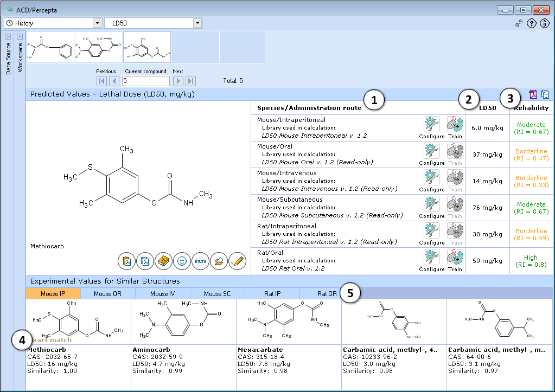The image size is (555, 392).
Task: Select the third history structure thumbnail
Action: pyautogui.click(x=147, y=47)
